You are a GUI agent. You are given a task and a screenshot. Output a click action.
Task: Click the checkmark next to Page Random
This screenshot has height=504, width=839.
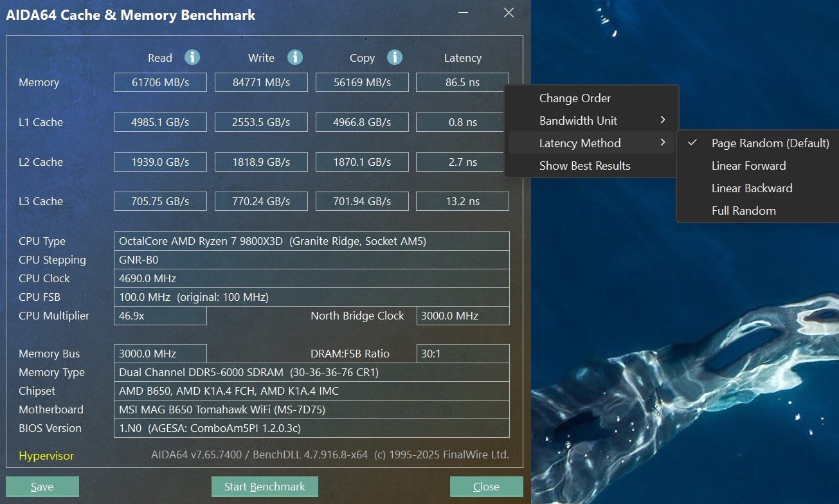(692, 143)
